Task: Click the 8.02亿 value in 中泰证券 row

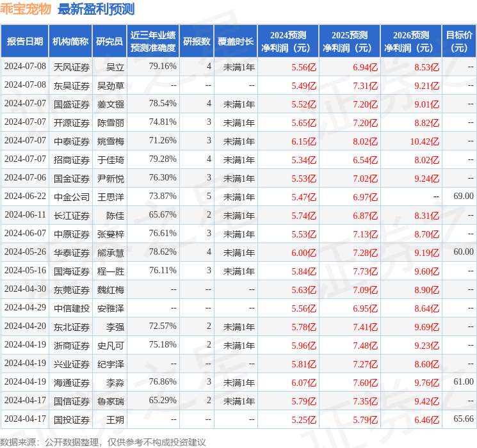Action: point(366,141)
